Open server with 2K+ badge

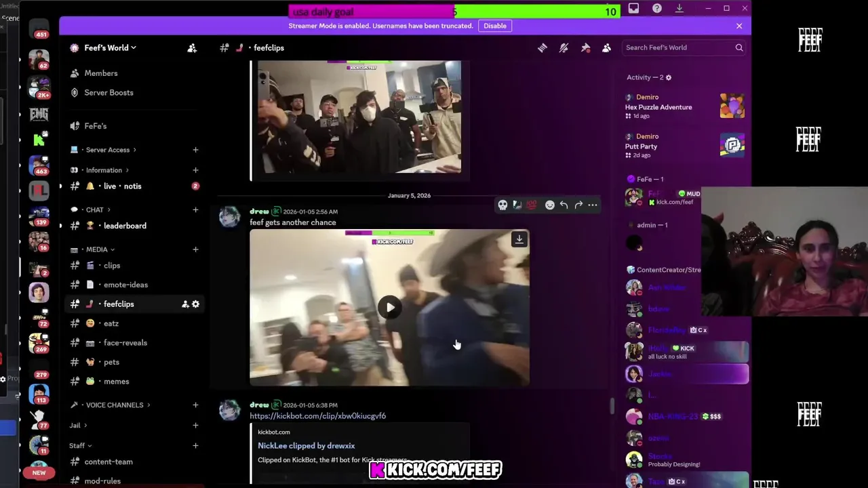click(39, 89)
